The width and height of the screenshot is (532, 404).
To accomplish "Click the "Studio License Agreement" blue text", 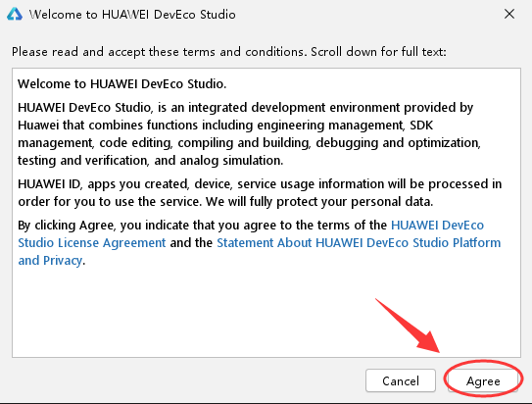I will click(92, 243).
